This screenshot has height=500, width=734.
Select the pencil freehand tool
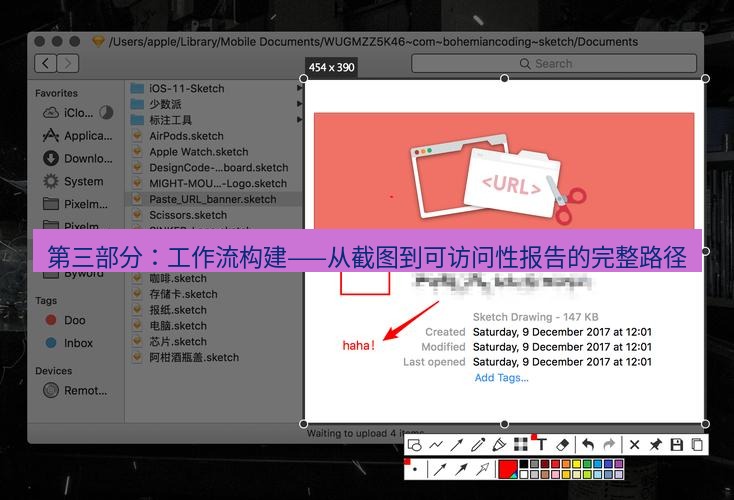478,445
